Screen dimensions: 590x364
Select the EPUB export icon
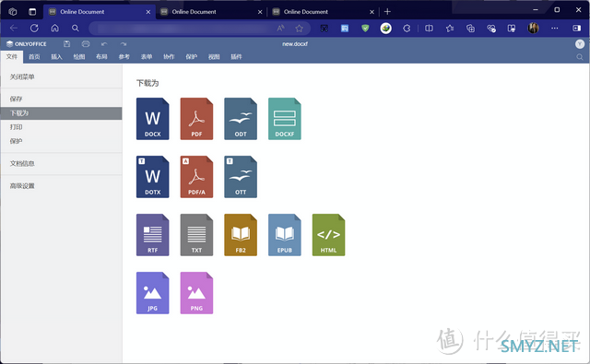coord(285,235)
